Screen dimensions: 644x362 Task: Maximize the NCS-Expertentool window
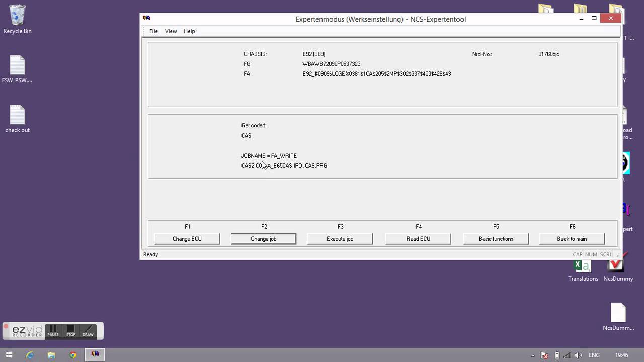(x=594, y=19)
